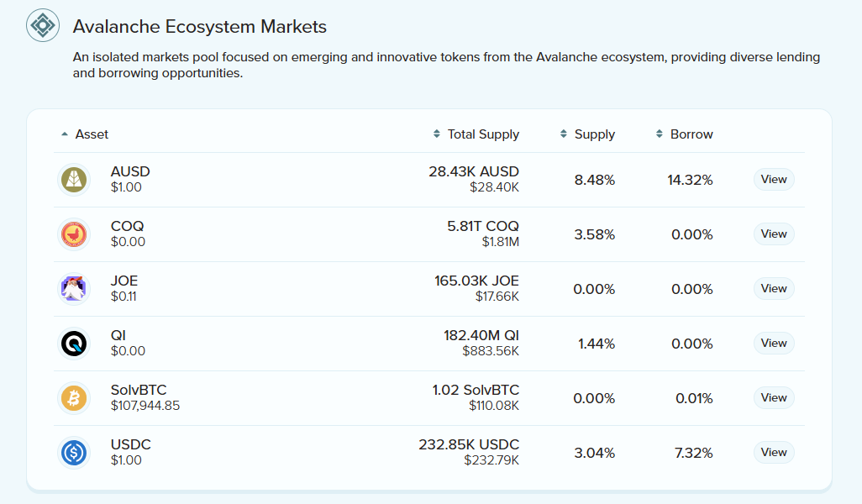This screenshot has width=862, height=504.
Task: View the JOE market
Action: coord(774,288)
